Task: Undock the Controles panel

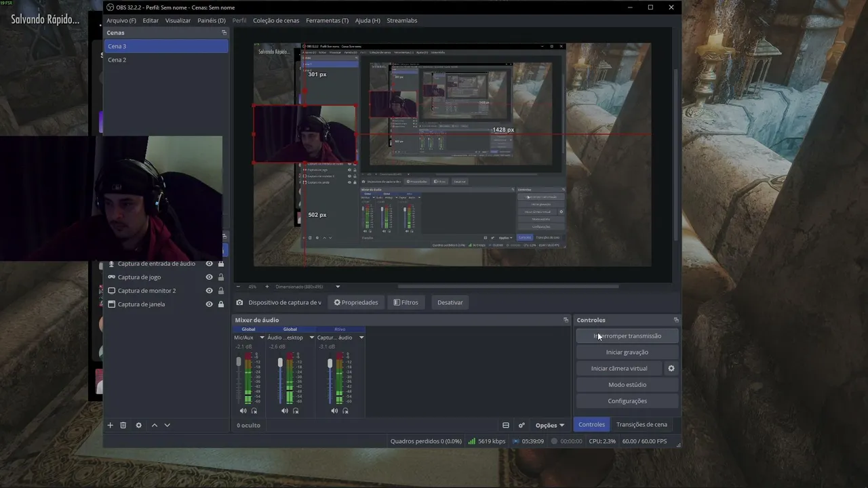Action: pyautogui.click(x=675, y=320)
